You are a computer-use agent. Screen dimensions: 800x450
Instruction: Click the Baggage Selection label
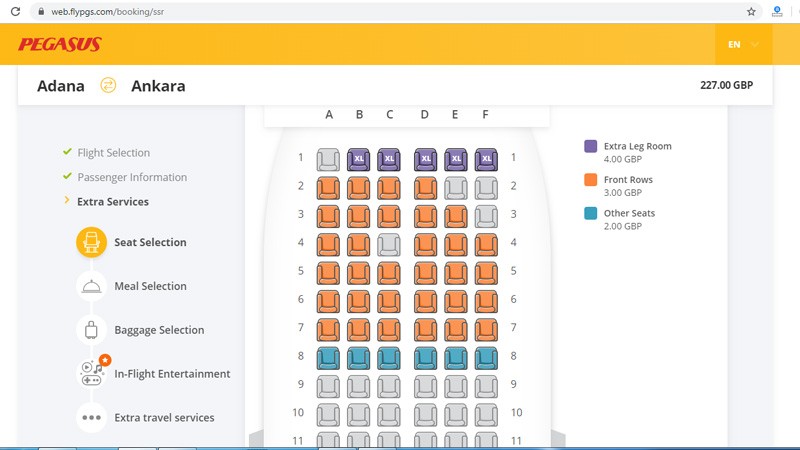click(x=159, y=330)
